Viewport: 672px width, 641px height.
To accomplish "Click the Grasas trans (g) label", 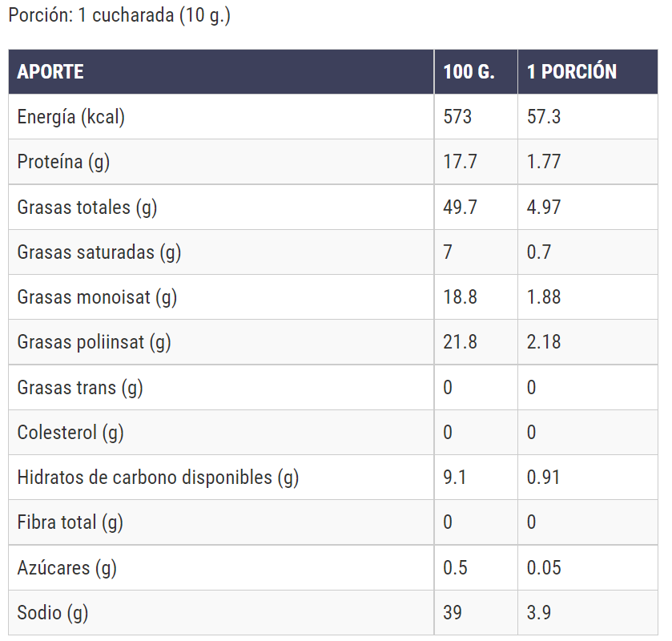I will (x=80, y=388).
